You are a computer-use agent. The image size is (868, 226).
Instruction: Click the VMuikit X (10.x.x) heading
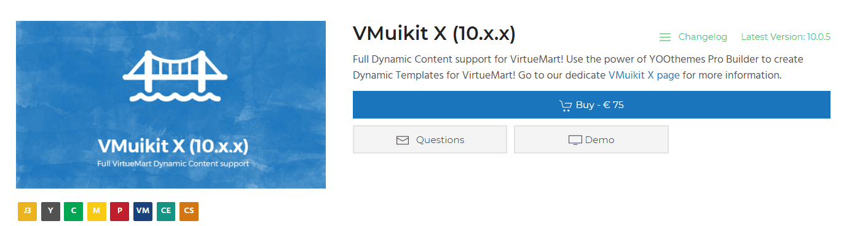(434, 34)
